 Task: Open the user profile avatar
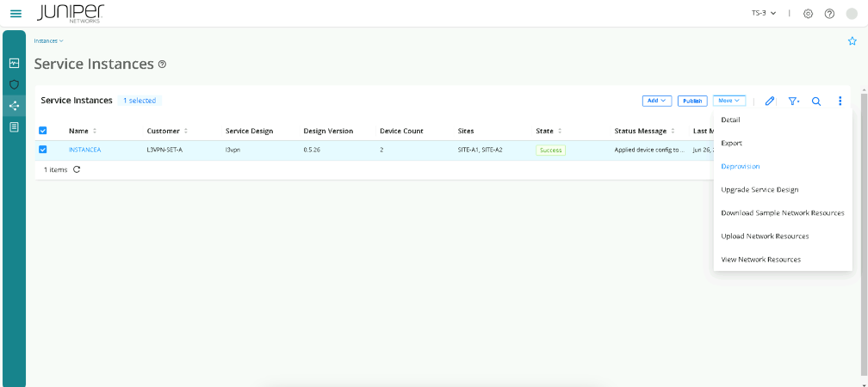[x=852, y=14]
